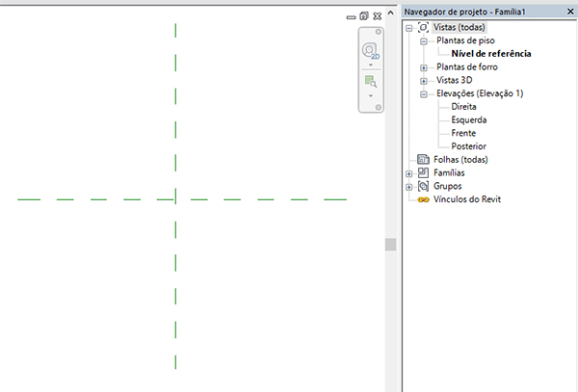
Task: Select the Nível de referência view
Action: pyautogui.click(x=490, y=54)
